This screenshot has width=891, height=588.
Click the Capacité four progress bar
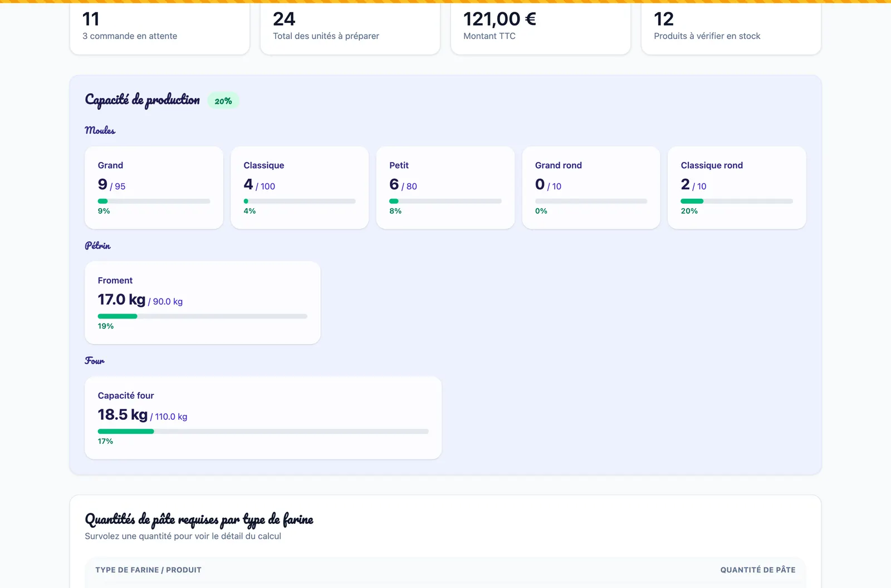pyautogui.click(x=263, y=432)
